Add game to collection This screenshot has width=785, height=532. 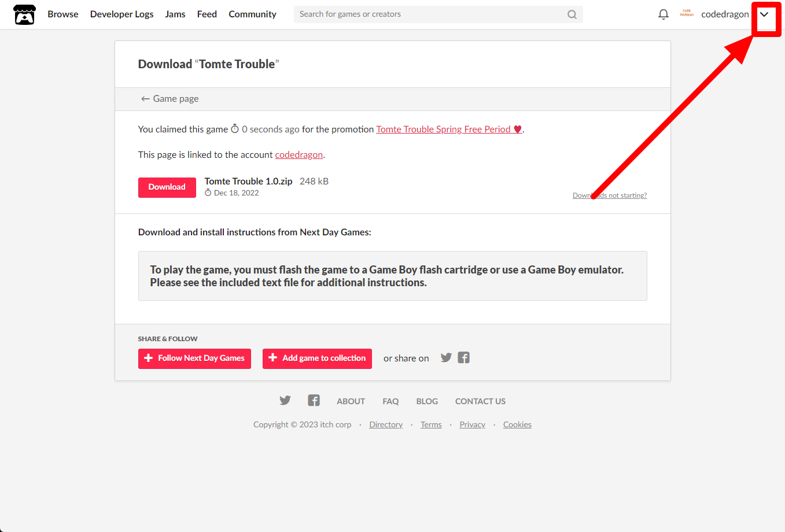(x=317, y=359)
